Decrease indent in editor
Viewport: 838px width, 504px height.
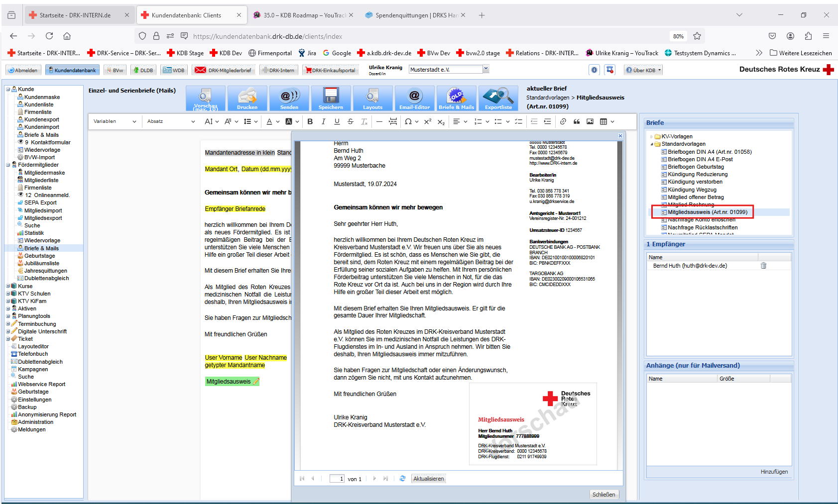tap(534, 121)
